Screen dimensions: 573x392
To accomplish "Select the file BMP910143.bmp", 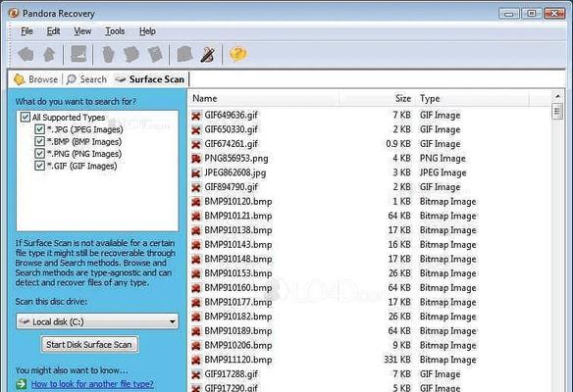I will 237,245.
